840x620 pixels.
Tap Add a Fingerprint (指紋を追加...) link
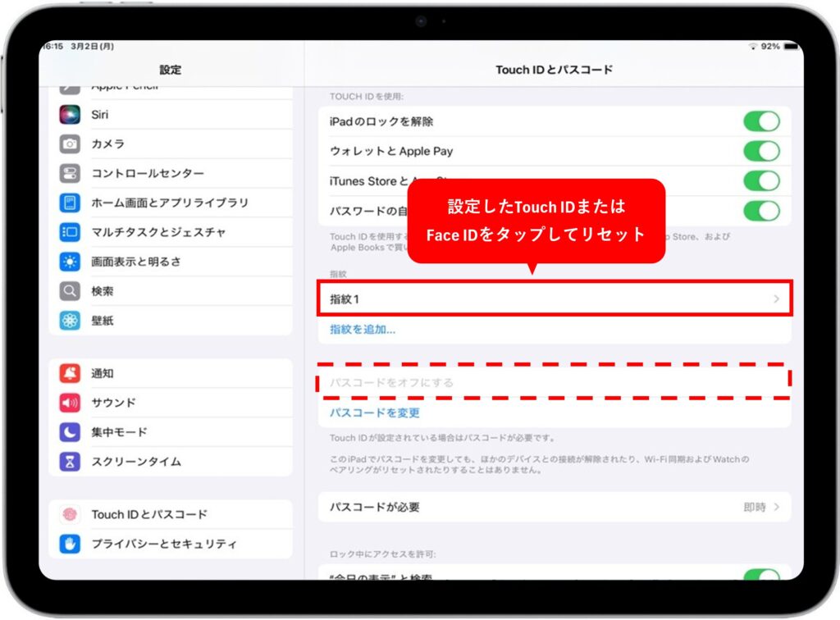tap(363, 330)
